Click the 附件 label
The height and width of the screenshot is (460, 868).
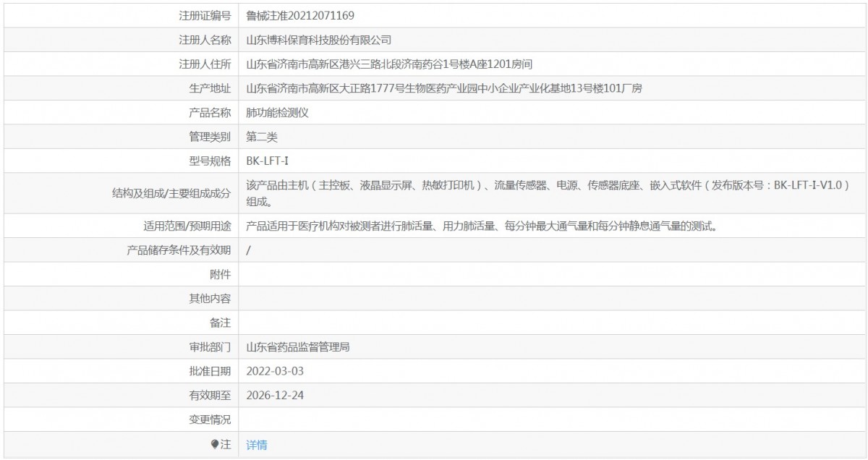tap(220, 274)
